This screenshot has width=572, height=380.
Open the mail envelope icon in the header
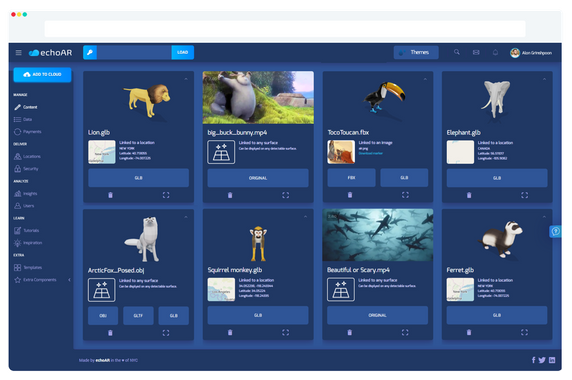476,52
